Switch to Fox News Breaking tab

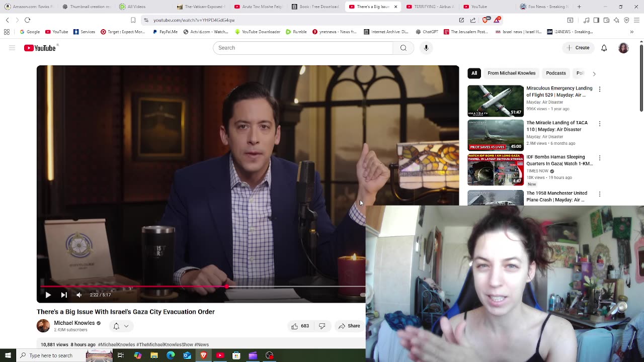(x=544, y=7)
